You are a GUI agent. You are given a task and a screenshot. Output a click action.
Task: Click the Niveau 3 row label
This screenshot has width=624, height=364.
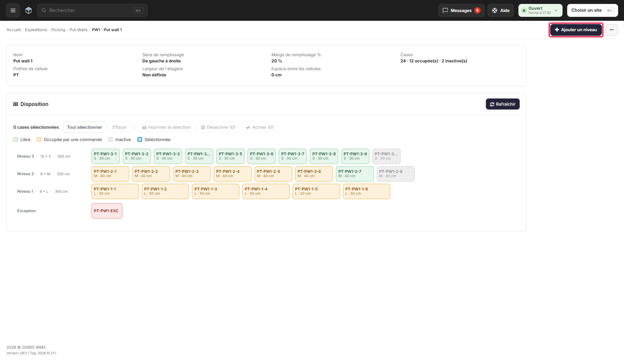(25, 156)
